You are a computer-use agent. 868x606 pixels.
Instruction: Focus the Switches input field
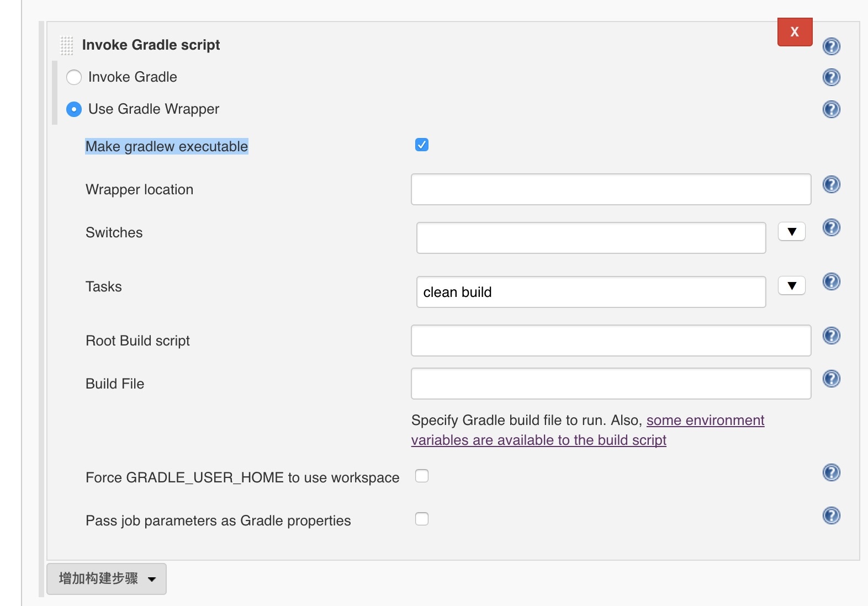click(x=591, y=238)
